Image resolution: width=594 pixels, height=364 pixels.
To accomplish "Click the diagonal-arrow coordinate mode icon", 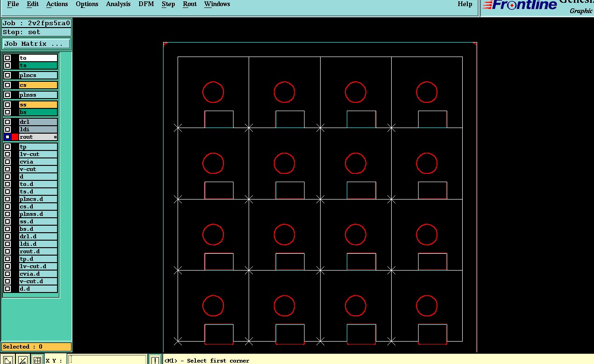I will (8, 360).
